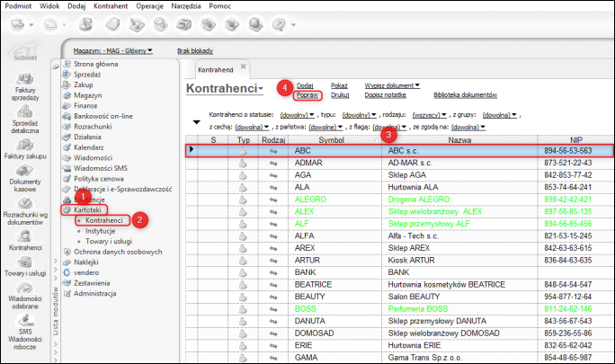Close the Kontrahenci tab
615x364 pixels.
(243, 67)
